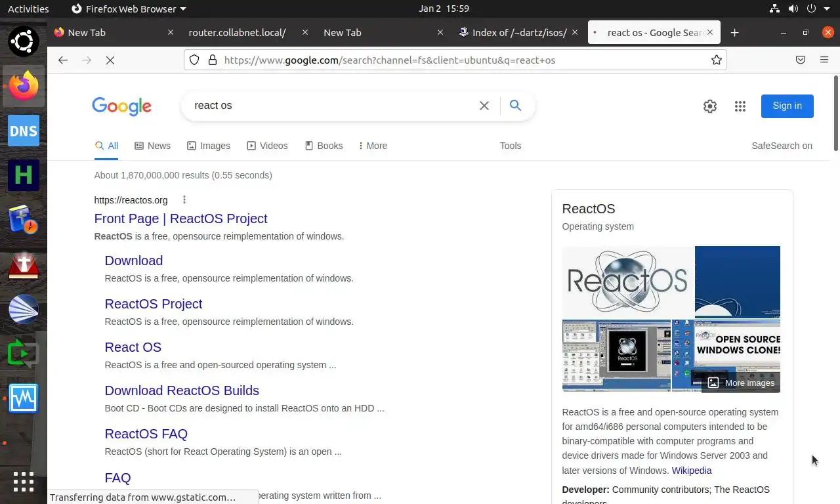Click the Google logo
840x504 pixels.
click(x=122, y=106)
